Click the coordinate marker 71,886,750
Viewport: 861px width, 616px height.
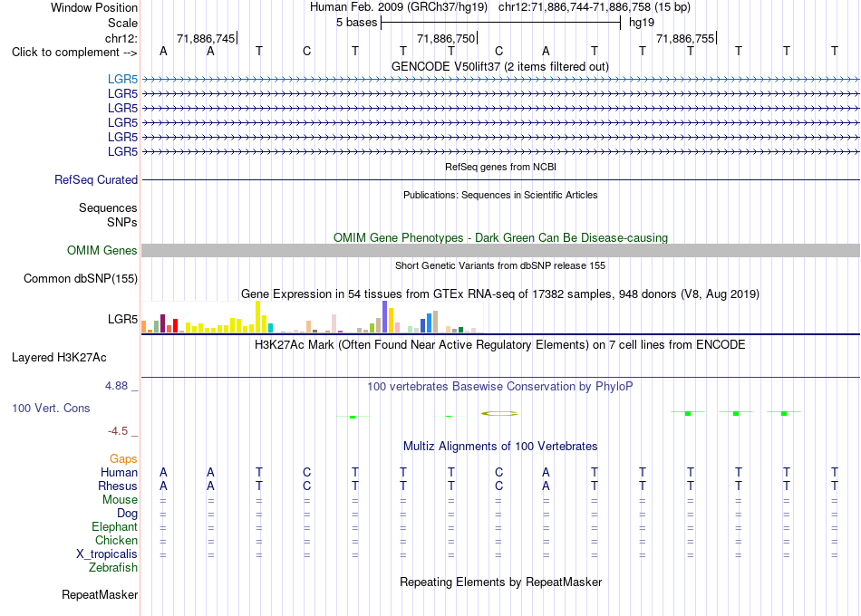(x=446, y=38)
